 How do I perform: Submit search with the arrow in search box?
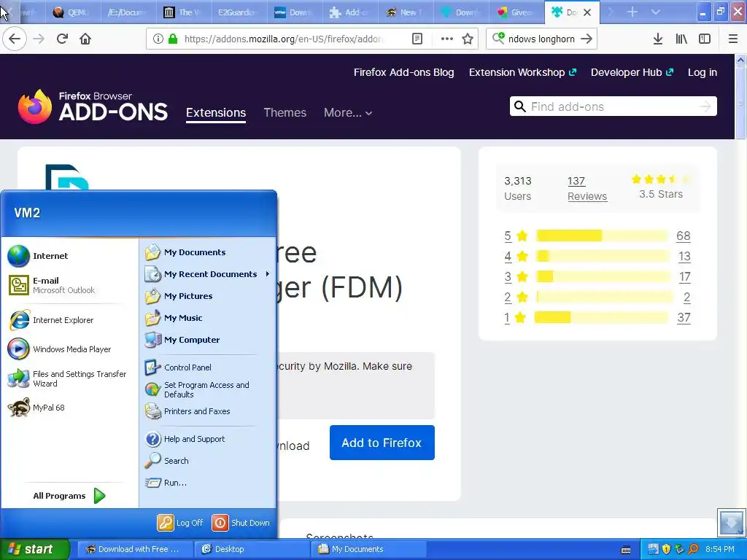coord(587,39)
